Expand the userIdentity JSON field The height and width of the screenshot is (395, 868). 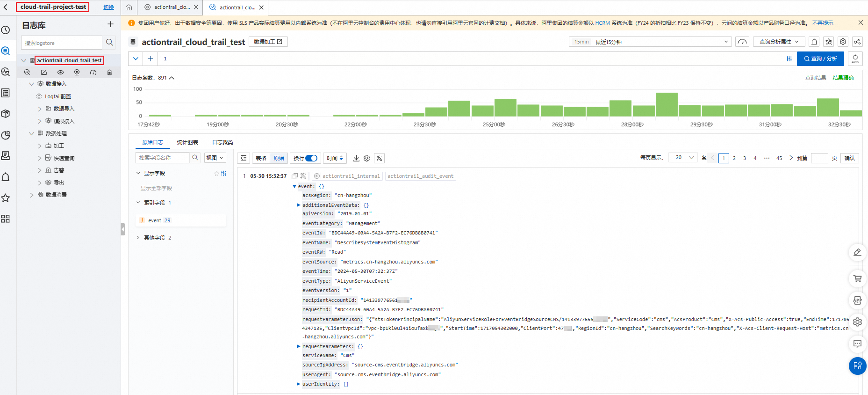pyautogui.click(x=298, y=384)
